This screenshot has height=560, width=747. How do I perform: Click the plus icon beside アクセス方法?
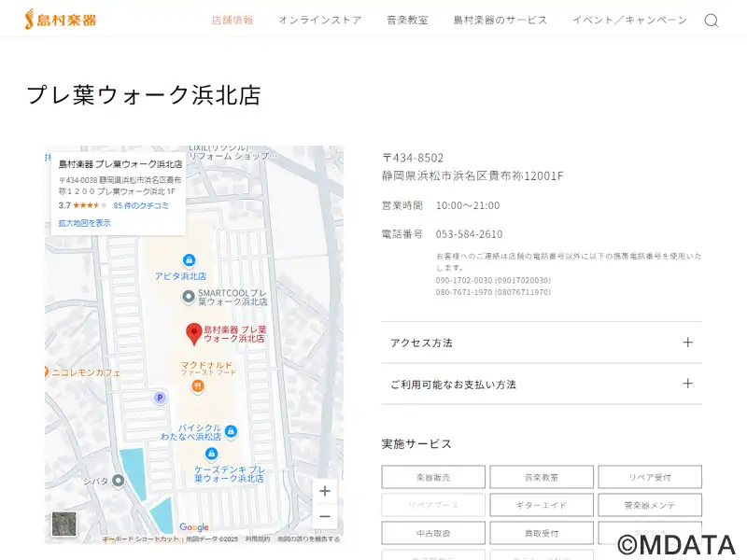click(x=687, y=343)
